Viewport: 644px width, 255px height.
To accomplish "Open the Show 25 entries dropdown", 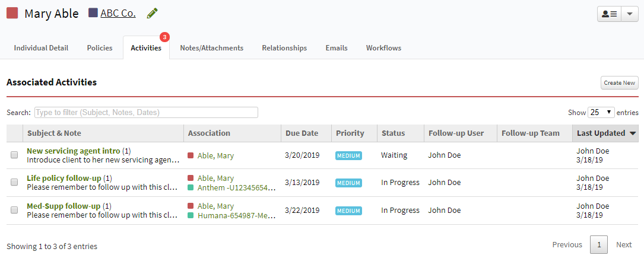I will (x=601, y=113).
